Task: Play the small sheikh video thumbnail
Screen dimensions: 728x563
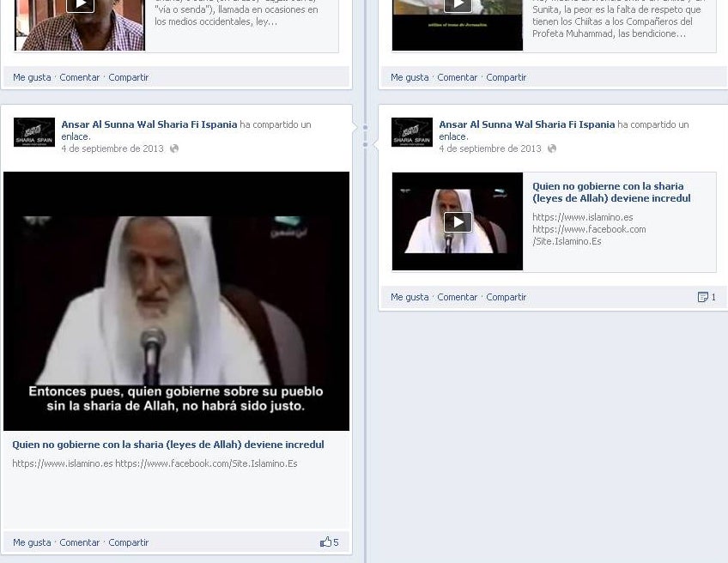Action: pos(458,222)
